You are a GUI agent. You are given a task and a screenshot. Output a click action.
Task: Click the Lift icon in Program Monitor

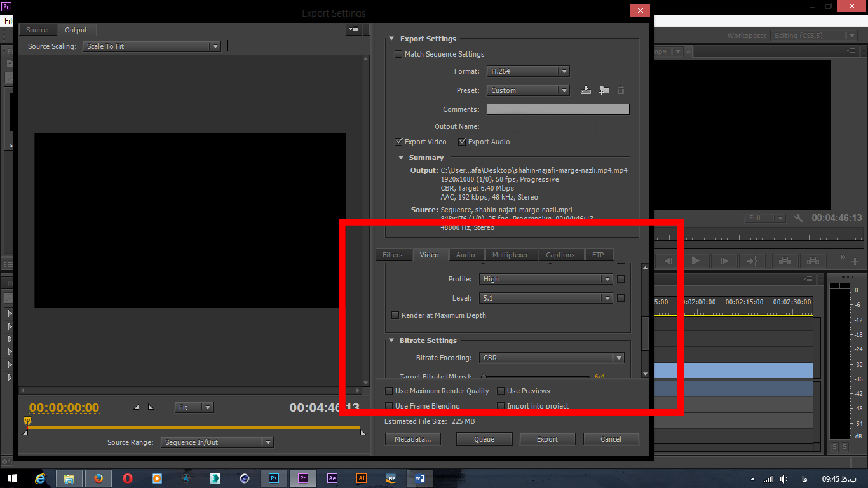[x=785, y=261]
